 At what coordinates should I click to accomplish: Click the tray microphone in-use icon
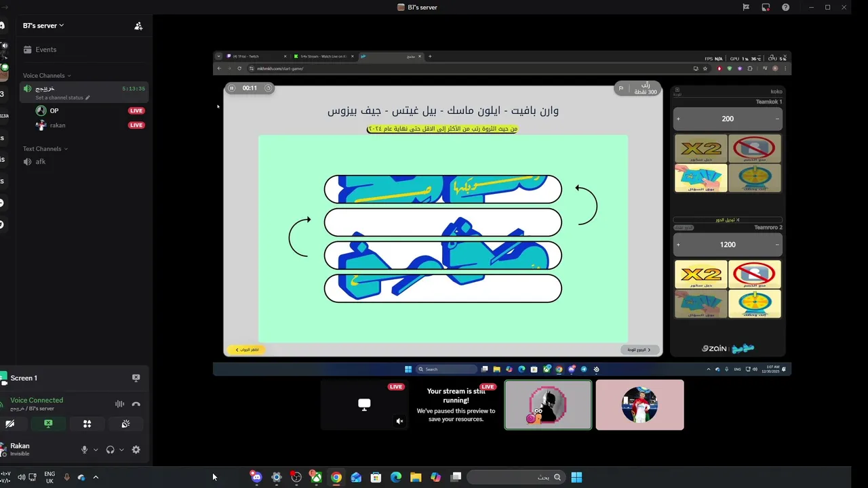tap(66, 477)
